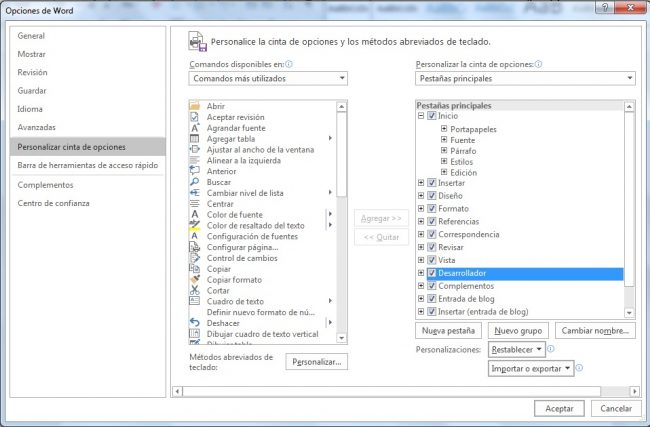The height and width of the screenshot is (427, 650).
Task: Confirm changes with Aceptar button
Action: (x=559, y=409)
